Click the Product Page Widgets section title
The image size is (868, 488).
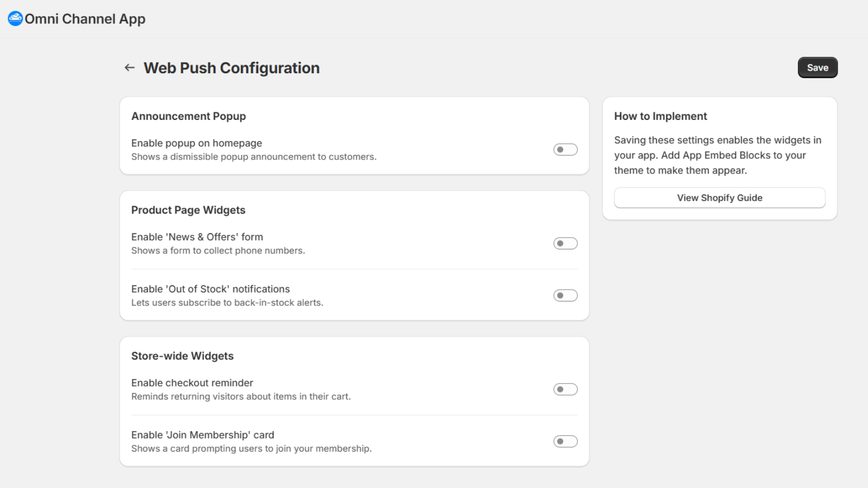188,210
